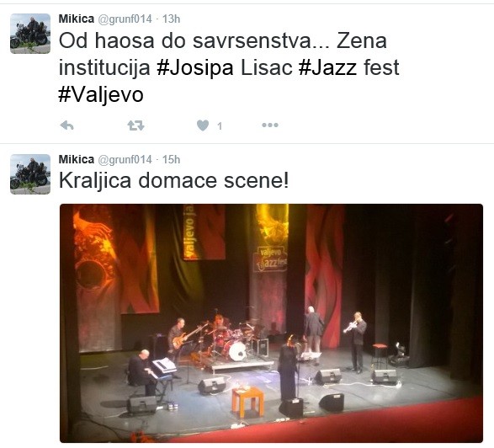Viewport: 494px width, 448px height.
Task: Retweet the Josipa Lisac tweet
Action: tap(135, 125)
